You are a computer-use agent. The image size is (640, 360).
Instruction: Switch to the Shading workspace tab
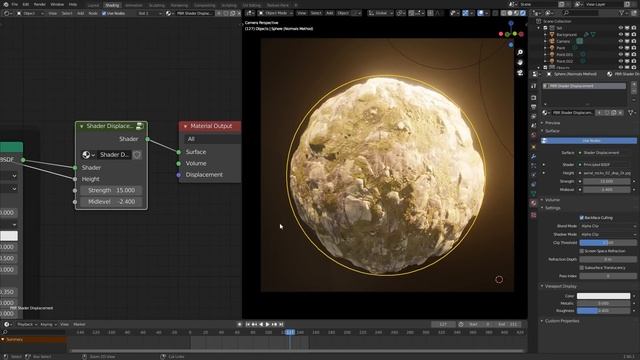(x=112, y=5)
